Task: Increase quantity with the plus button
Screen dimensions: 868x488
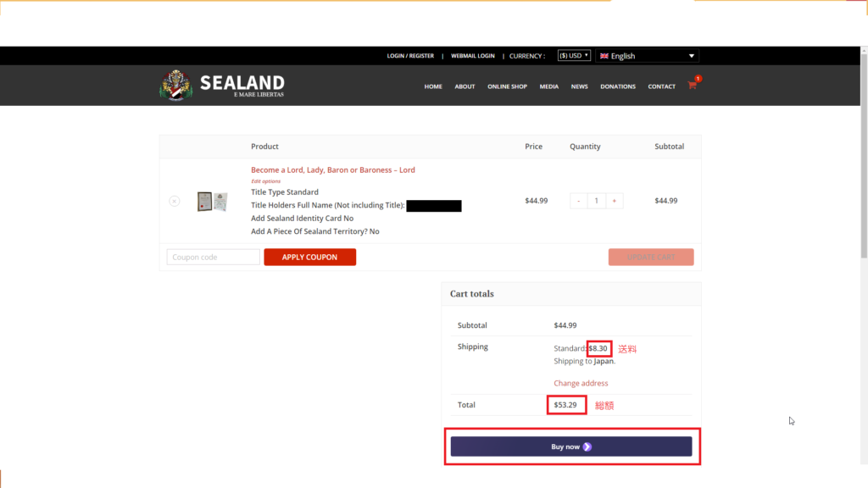Action: coord(615,201)
